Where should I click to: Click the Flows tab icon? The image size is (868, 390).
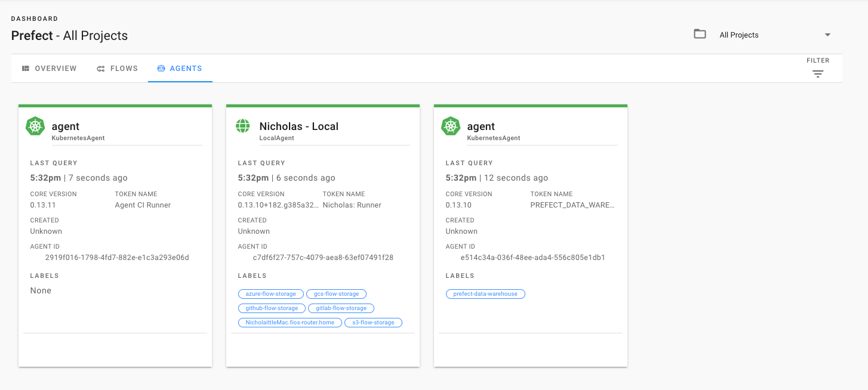(101, 69)
